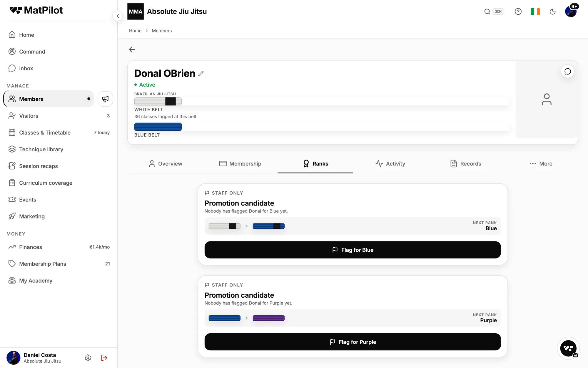Open Visitors in the sidebar
This screenshot has height=368, width=588.
[x=59, y=116]
